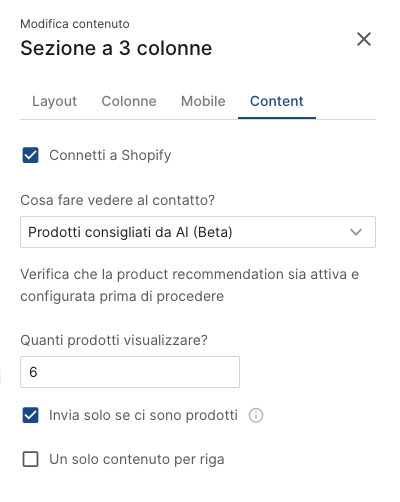Click the Quanti prodotti visualizzare? label
Image resolution: width=400 pixels, height=502 pixels.
(x=114, y=340)
